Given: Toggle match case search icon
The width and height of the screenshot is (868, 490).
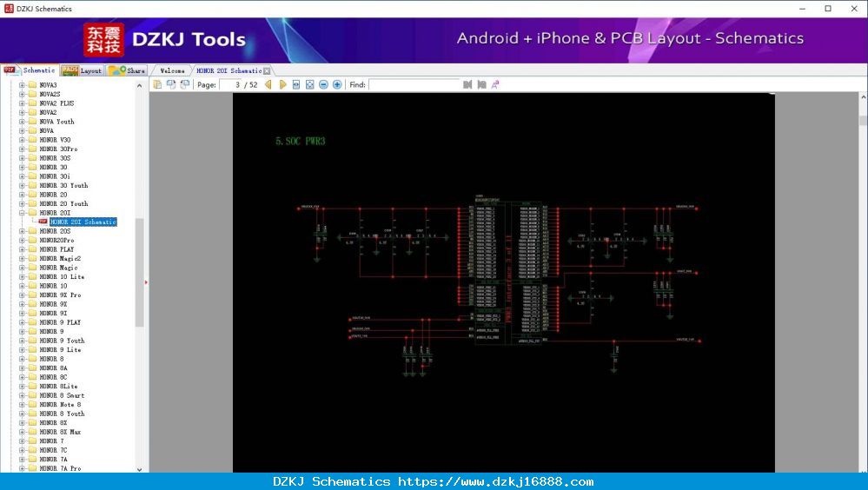Looking at the screenshot, I should pyautogui.click(x=495, y=84).
